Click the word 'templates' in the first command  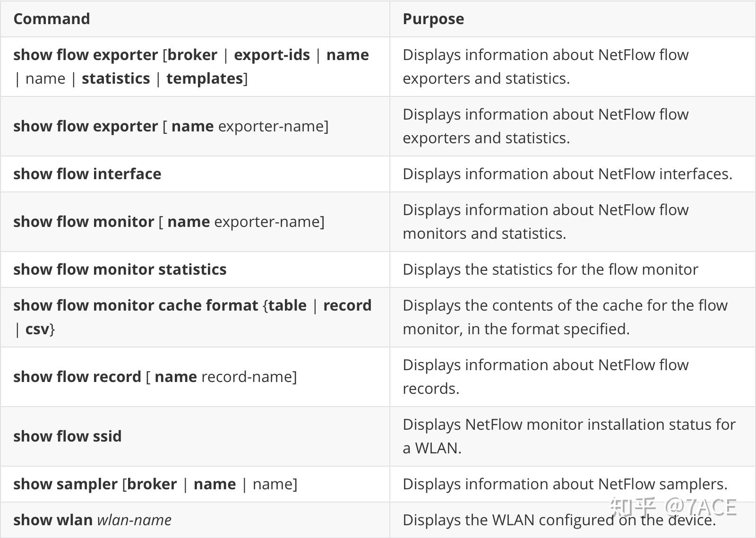pyautogui.click(x=205, y=78)
